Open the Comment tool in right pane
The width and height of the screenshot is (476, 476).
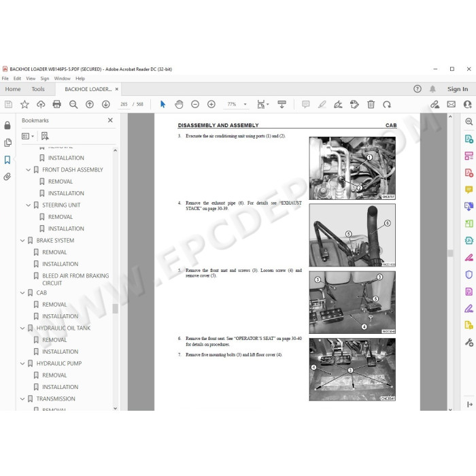point(469,190)
